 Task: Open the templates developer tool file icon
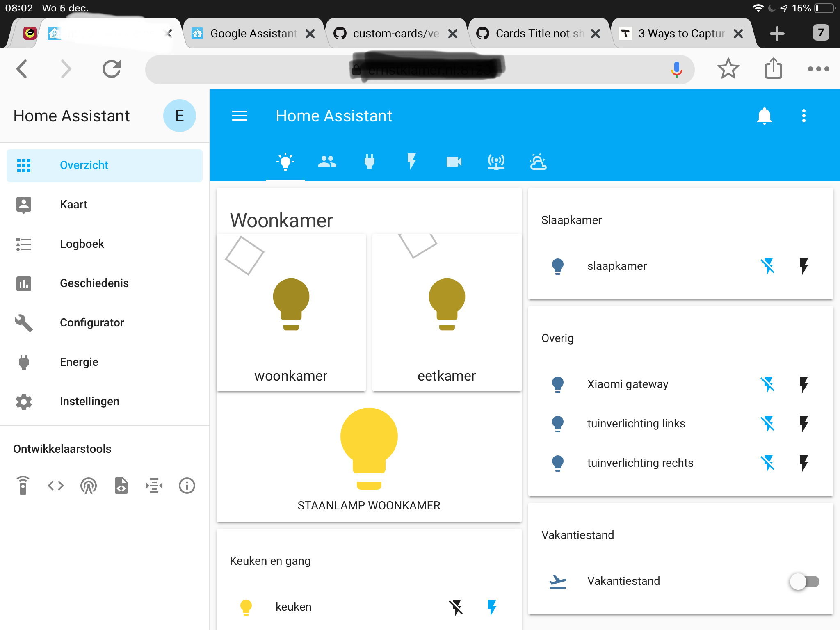(121, 486)
